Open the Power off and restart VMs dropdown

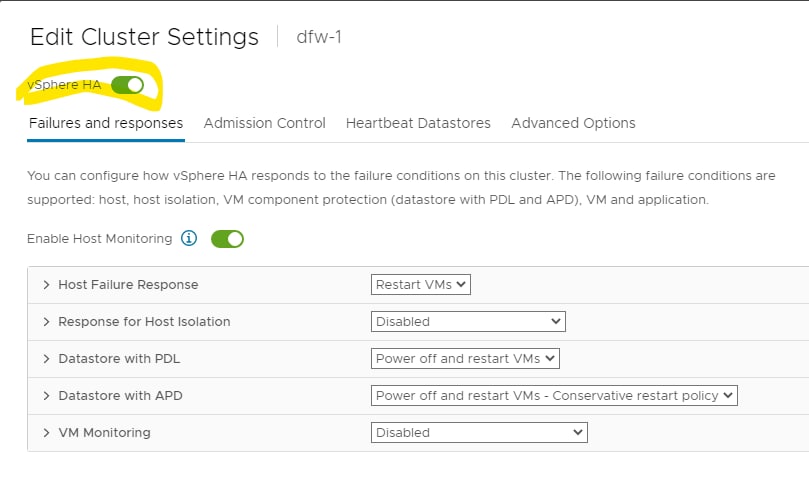pyautogui.click(x=465, y=359)
